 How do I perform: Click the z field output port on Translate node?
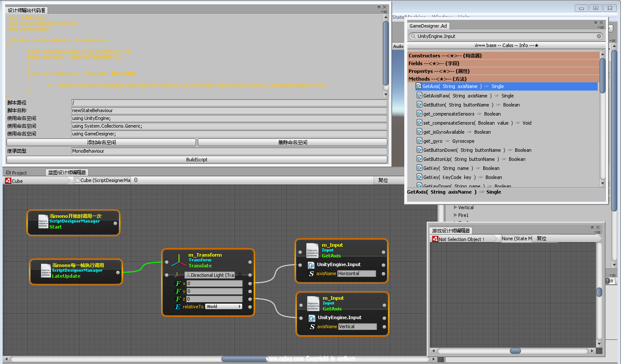pyautogui.click(x=250, y=299)
